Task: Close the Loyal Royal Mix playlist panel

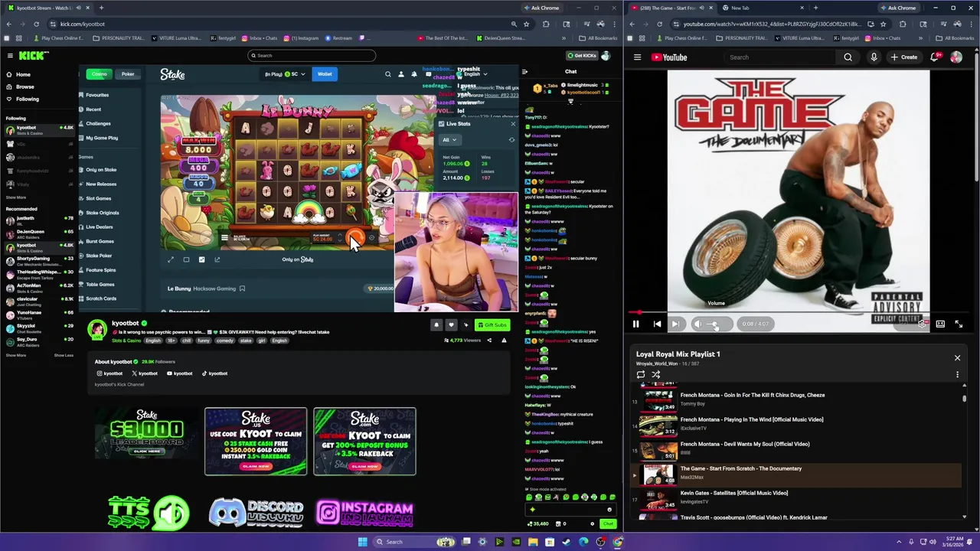Action: click(x=957, y=357)
